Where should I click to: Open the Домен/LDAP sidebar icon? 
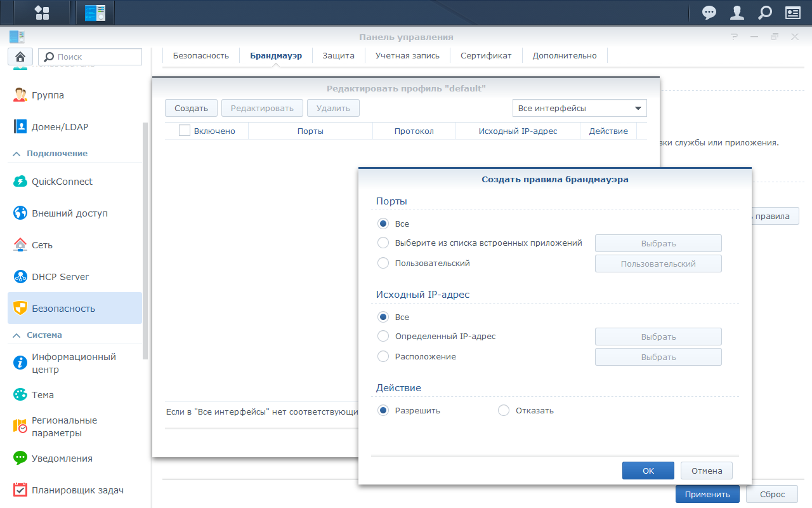(x=20, y=127)
